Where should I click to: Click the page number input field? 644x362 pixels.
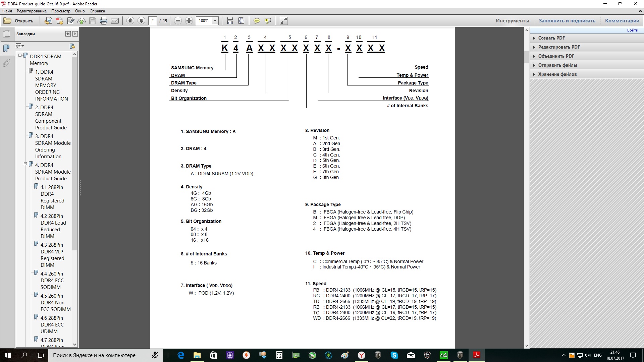pos(153,21)
